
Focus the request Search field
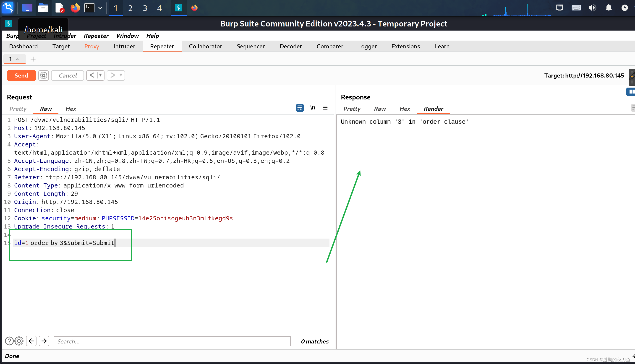[172, 341]
